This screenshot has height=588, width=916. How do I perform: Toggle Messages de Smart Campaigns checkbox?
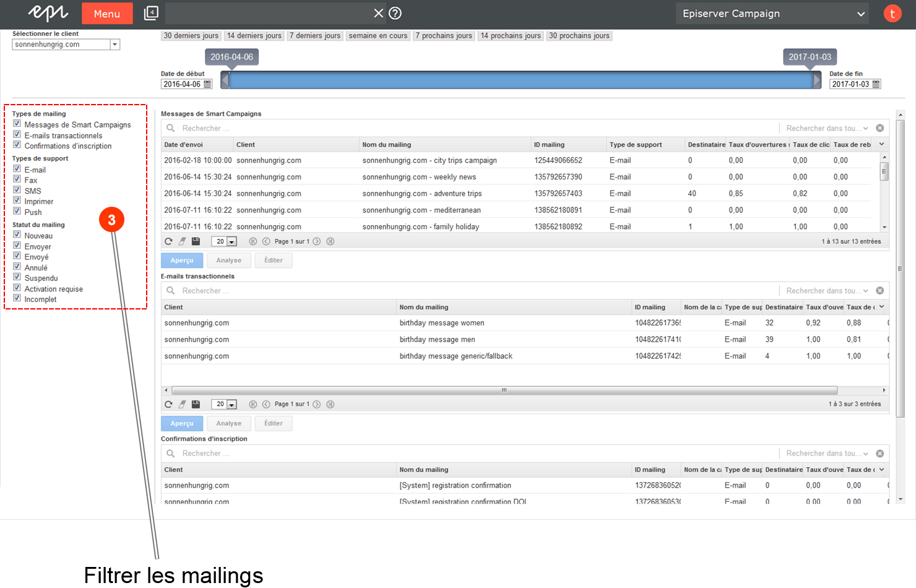pos(17,124)
